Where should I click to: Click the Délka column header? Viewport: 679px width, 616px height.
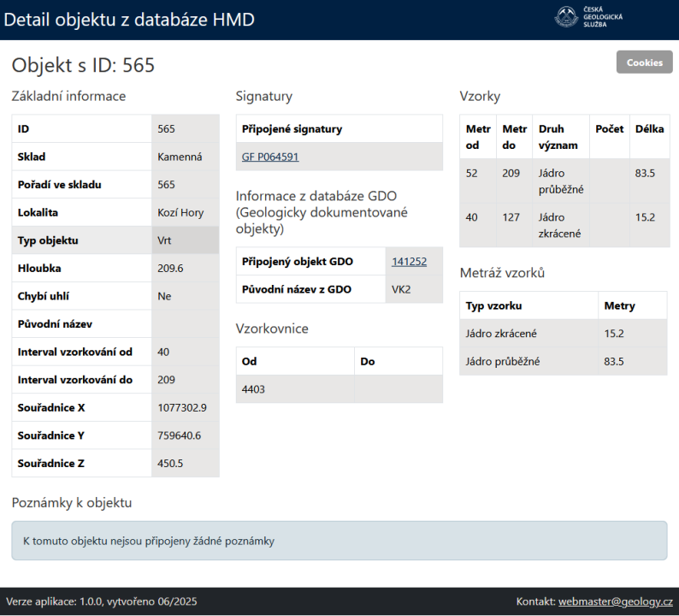648,129
